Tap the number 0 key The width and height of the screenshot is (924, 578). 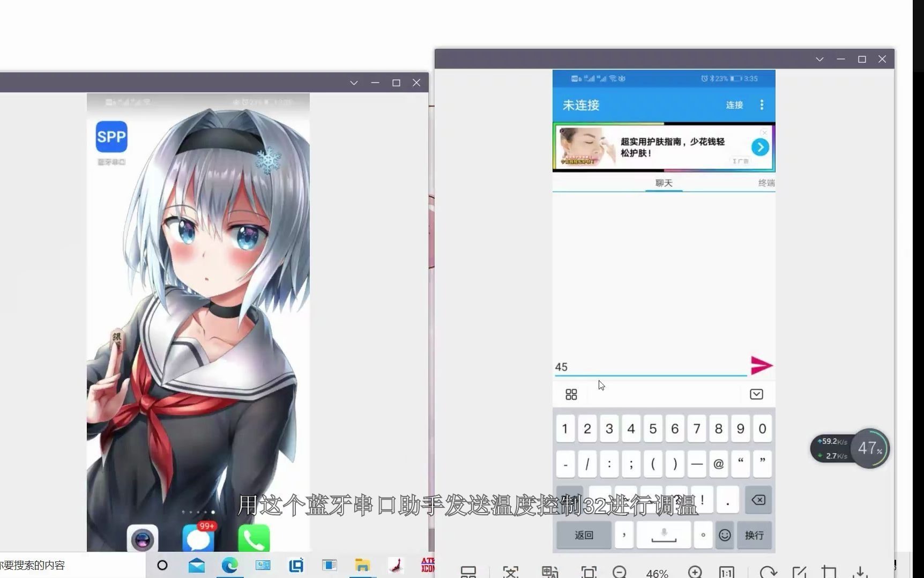tap(762, 428)
